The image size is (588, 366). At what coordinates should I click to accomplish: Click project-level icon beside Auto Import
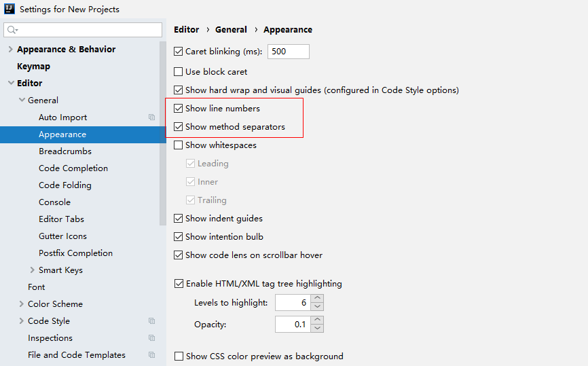[x=151, y=117]
